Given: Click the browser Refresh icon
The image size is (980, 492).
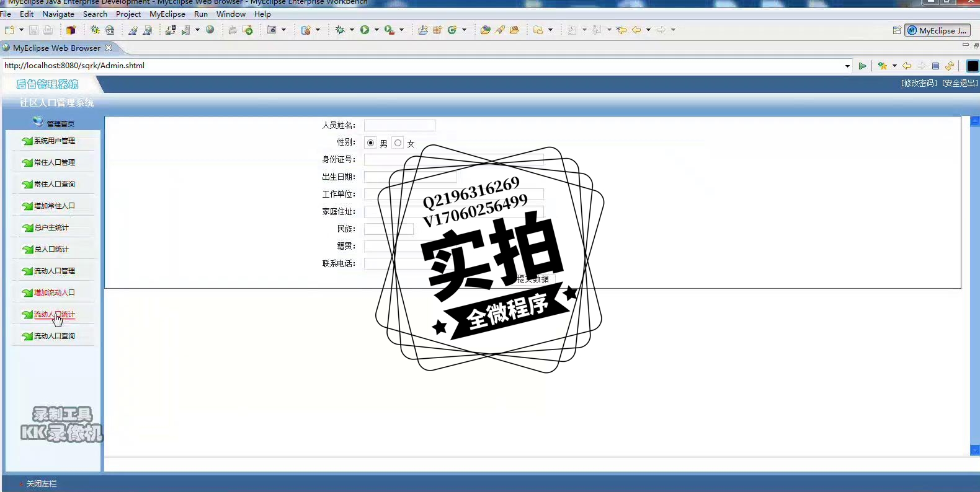Looking at the screenshot, I should point(950,66).
